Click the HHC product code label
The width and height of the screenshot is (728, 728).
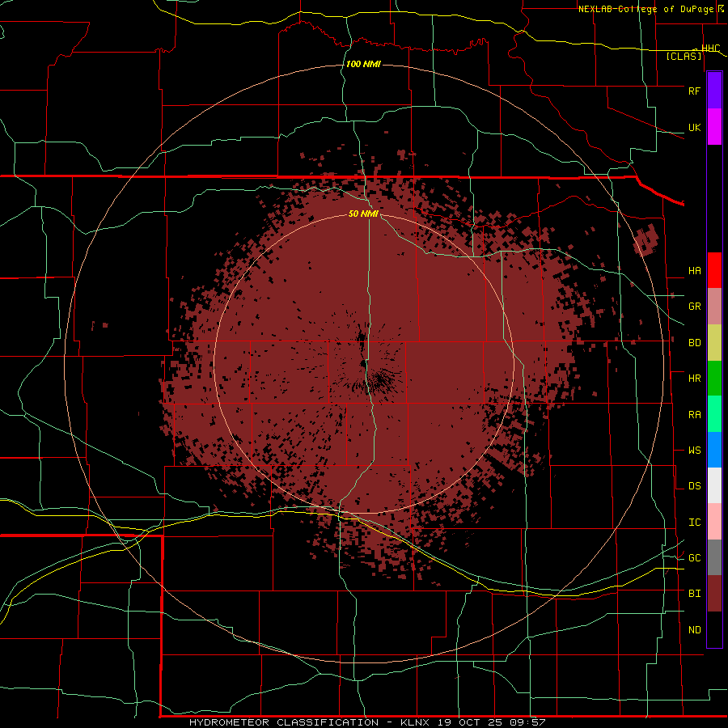(x=710, y=49)
